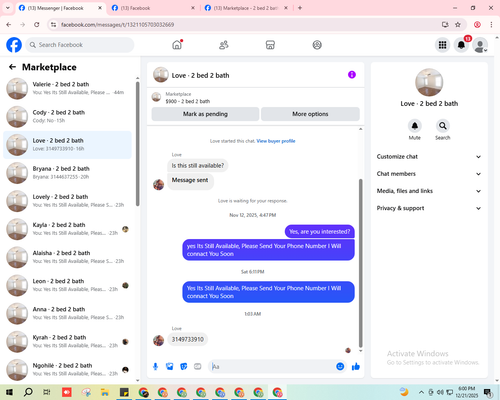Screen dimensions: 500x400
Task: Open Windows taskbar search icon
Action: pyautogui.click(x=28, y=392)
